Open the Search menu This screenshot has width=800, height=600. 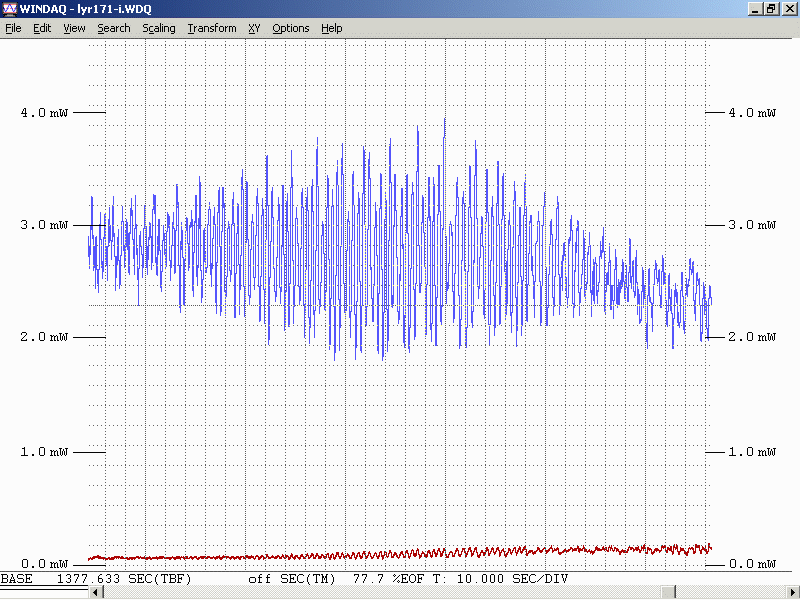(113, 28)
